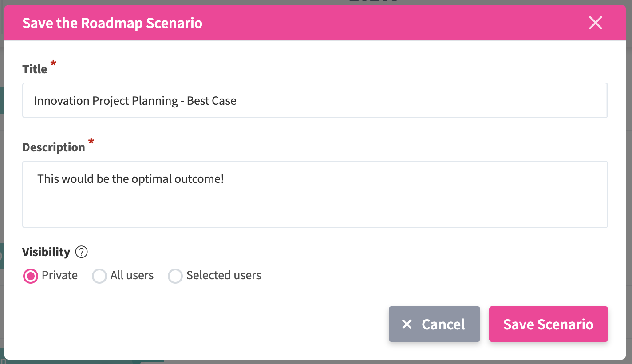This screenshot has width=632, height=364.
Task: Click the 'All users' label text
Action: (132, 275)
